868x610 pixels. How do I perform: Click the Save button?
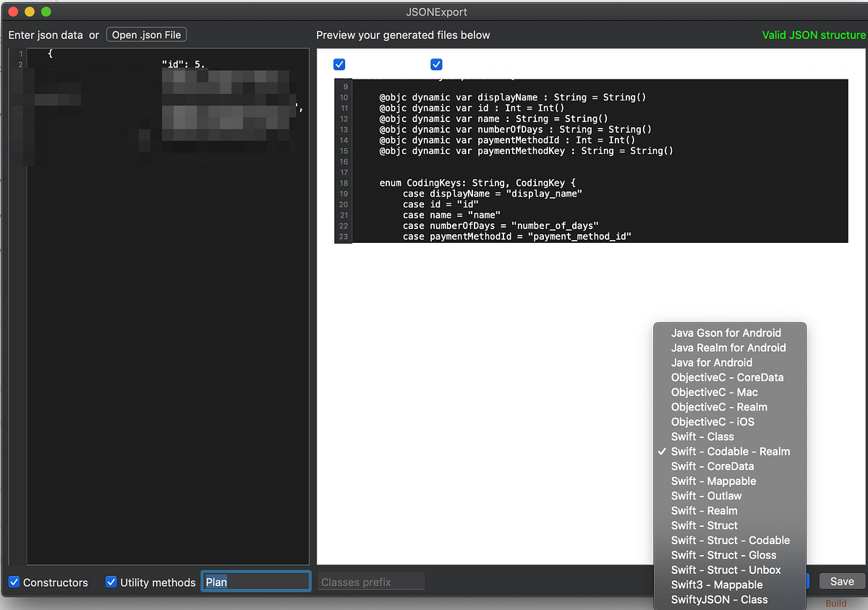[841, 581]
